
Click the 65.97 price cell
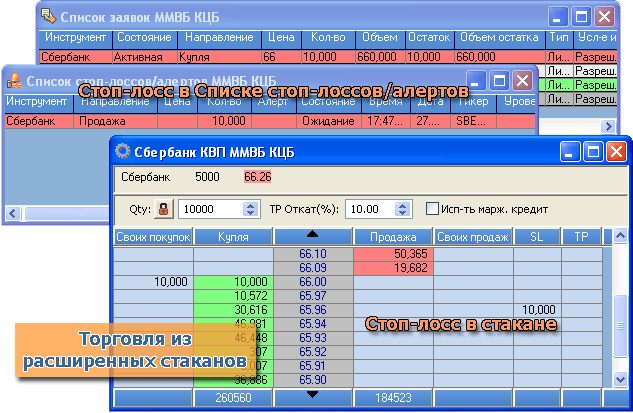(x=313, y=296)
